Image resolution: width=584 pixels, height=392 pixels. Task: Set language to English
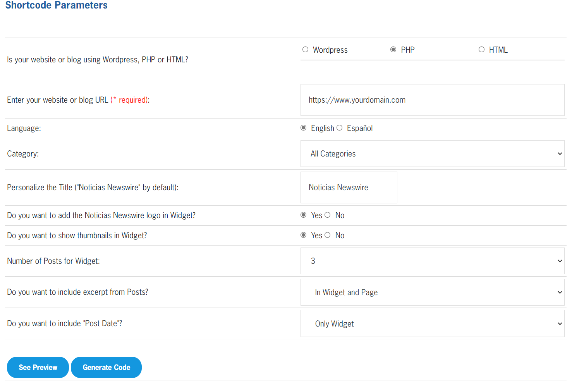304,128
